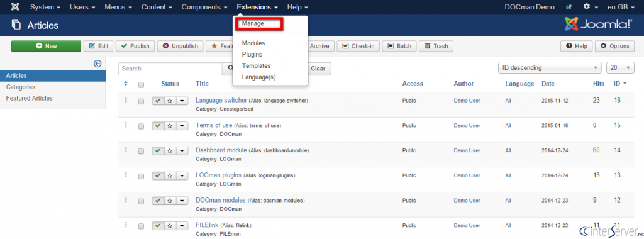Open status actions dropdown for DOCman modules
This screenshot has height=239, width=644.
tap(182, 201)
